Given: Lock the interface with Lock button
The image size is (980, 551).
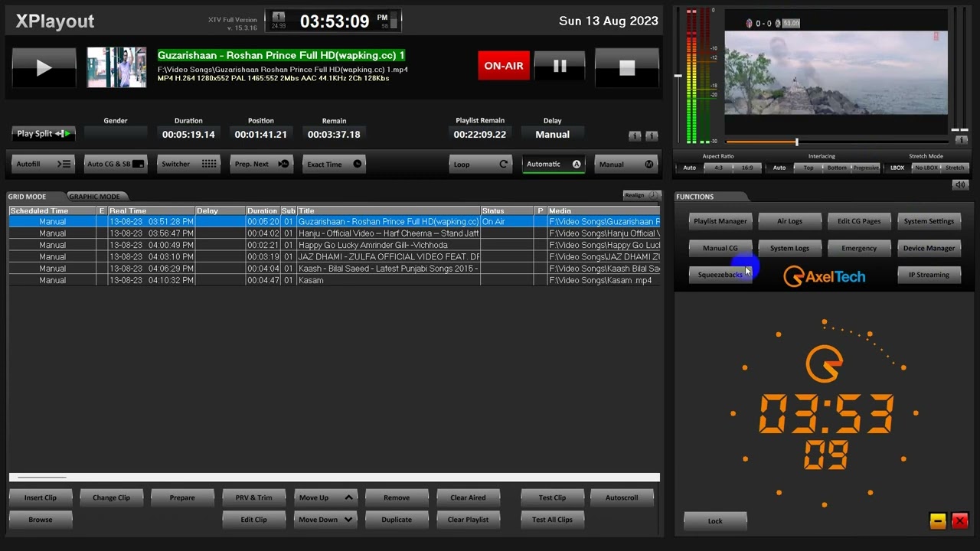Looking at the screenshot, I should coord(714,520).
